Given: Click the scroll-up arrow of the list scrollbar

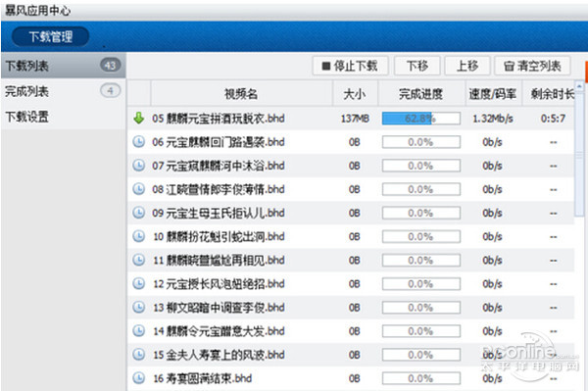Looking at the screenshot, I should tap(579, 87).
